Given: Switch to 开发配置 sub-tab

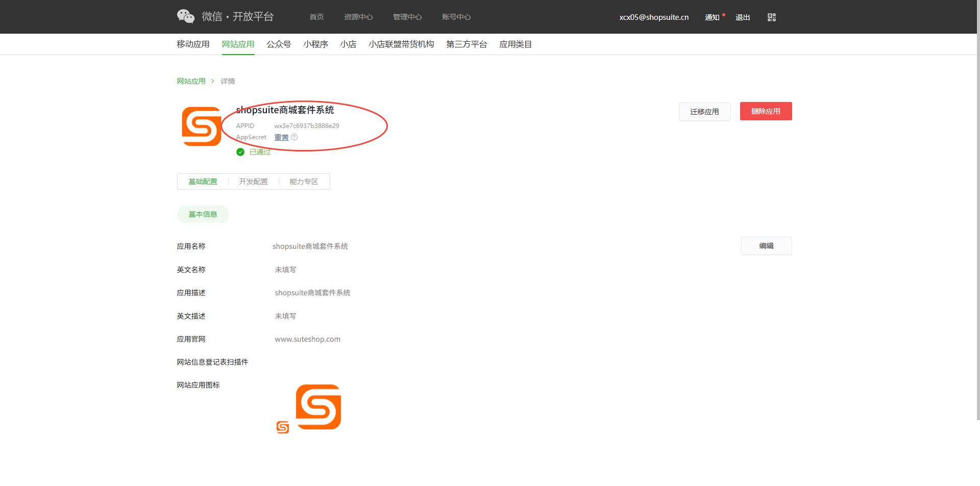Looking at the screenshot, I should pos(253,182).
